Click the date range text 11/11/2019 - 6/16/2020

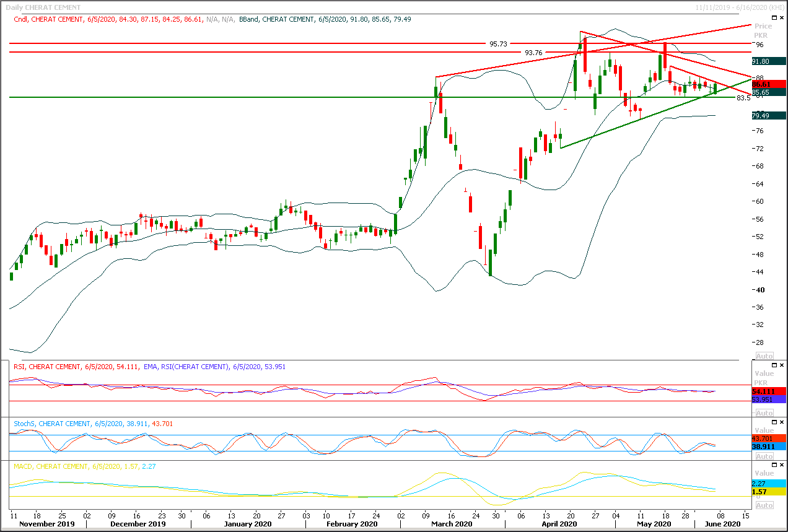tap(730, 7)
